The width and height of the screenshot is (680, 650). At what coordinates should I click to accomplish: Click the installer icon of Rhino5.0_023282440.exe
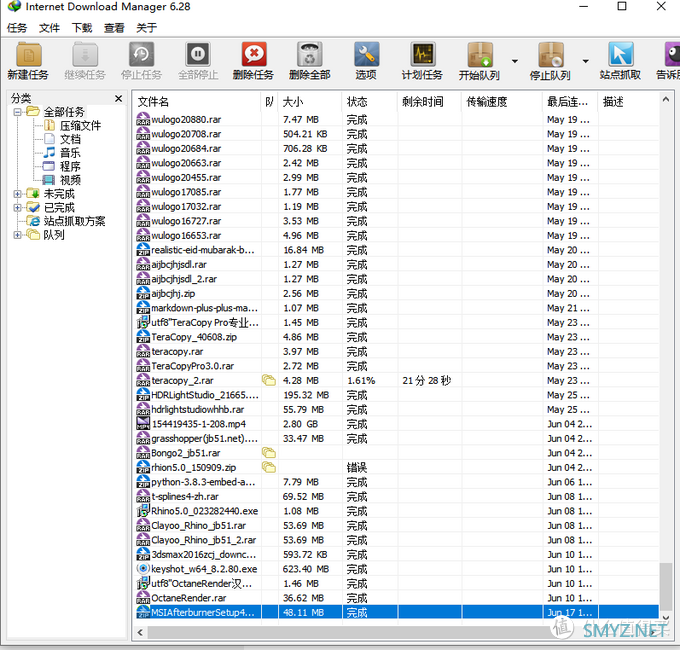(x=143, y=511)
